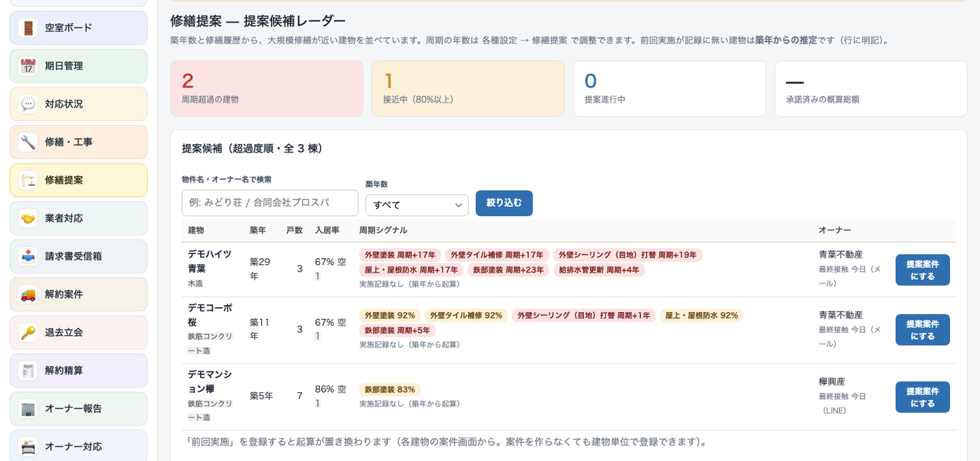Click the 絞り込む filter button

(x=504, y=203)
